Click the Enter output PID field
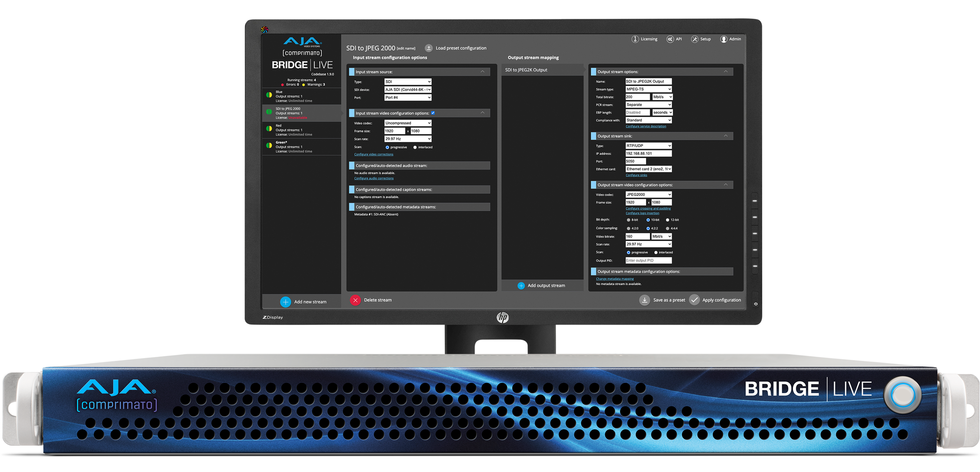 click(x=648, y=260)
